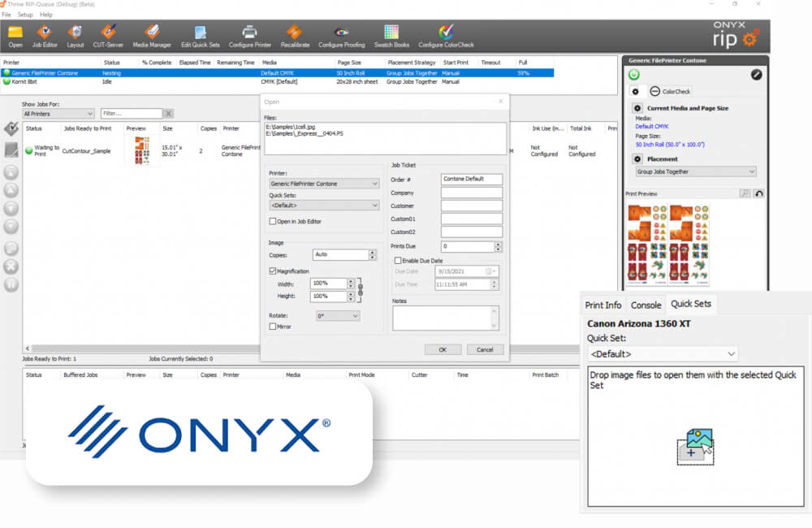Open the Setup menu
This screenshot has height=528, width=812.
[x=25, y=15]
